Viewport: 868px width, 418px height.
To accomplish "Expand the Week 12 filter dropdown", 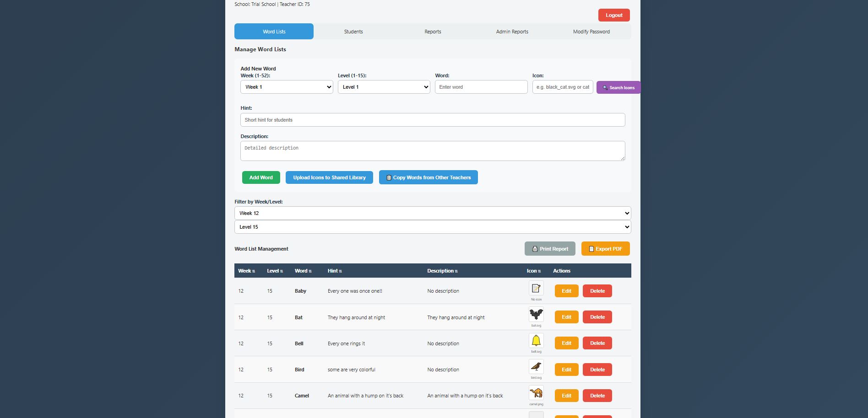I will click(x=432, y=213).
